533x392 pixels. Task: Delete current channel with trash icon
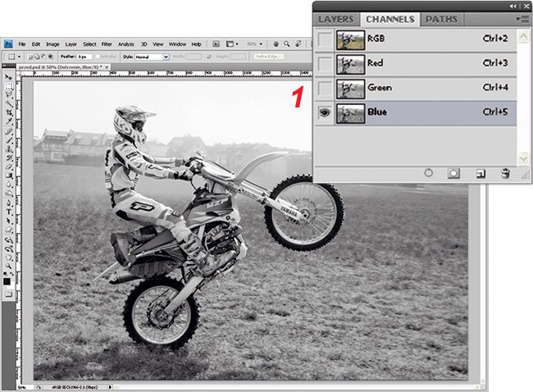pos(505,173)
